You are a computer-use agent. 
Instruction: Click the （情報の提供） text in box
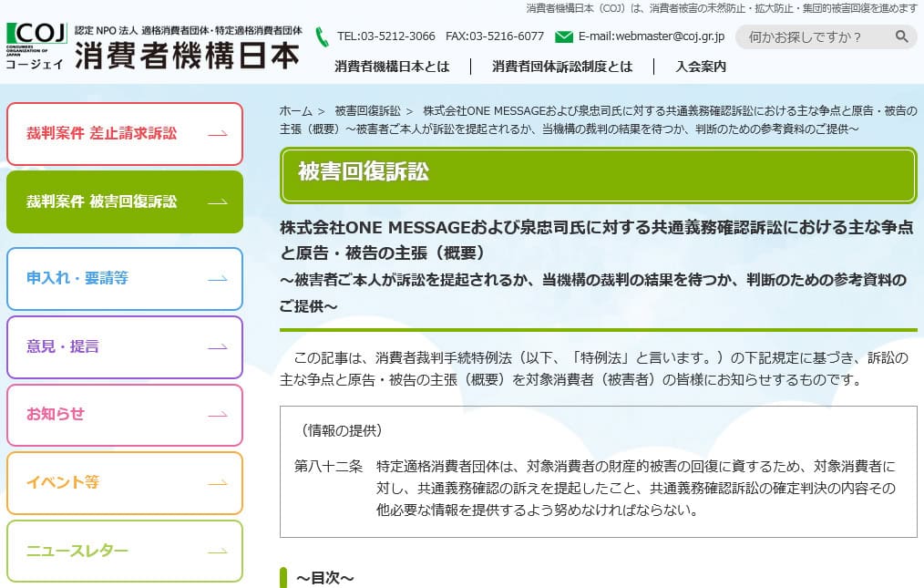(x=342, y=430)
